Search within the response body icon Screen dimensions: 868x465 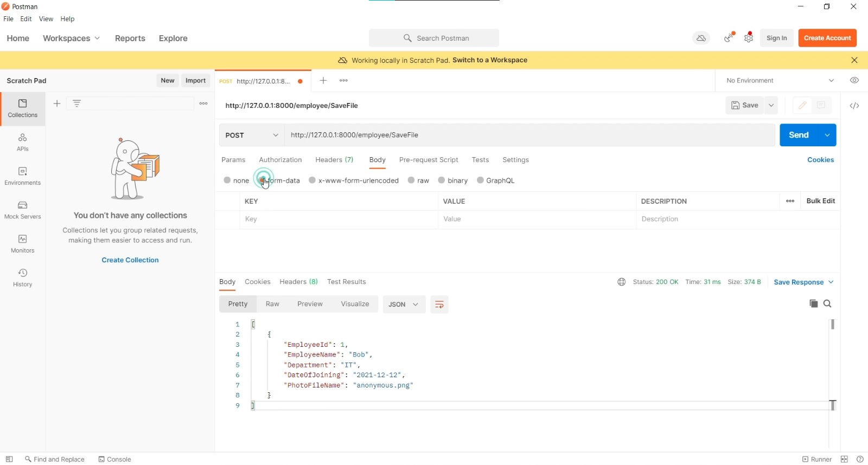coord(828,304)
